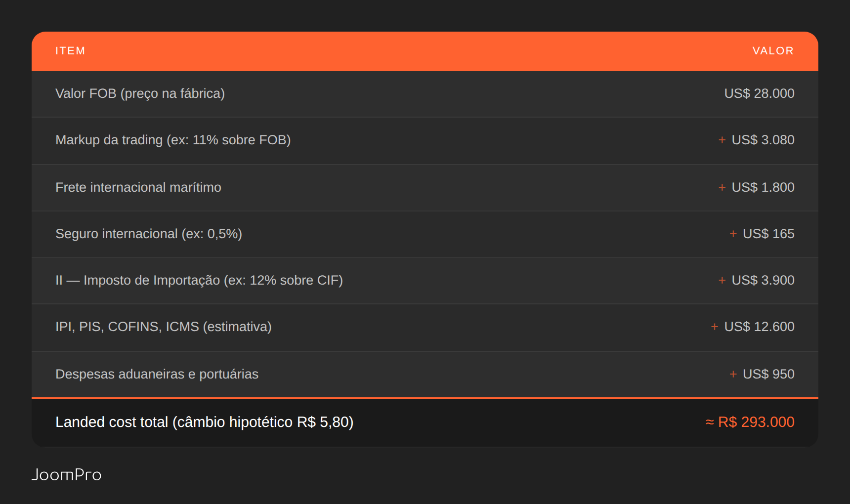
Task: Select the Markup da trading row
Action: 425,140
